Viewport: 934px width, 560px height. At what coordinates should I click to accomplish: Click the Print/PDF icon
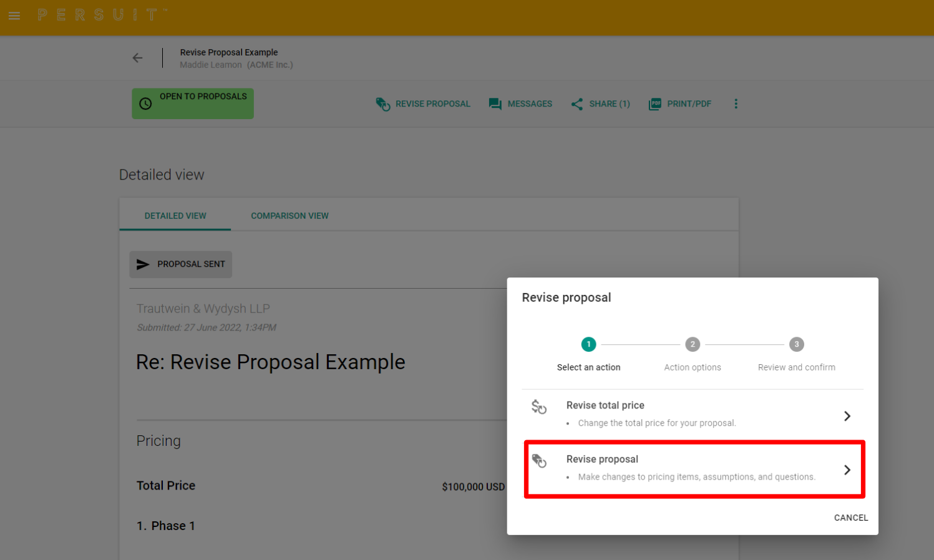point(654,104)
